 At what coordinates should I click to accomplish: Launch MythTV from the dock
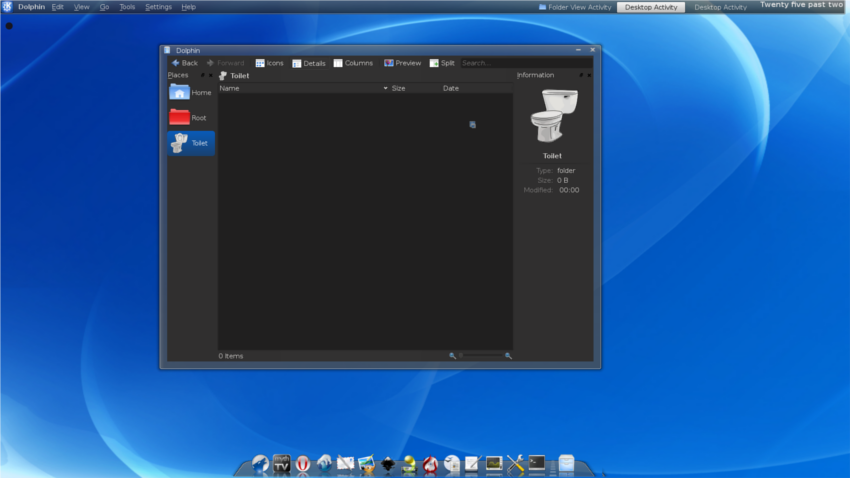(281, 464)
